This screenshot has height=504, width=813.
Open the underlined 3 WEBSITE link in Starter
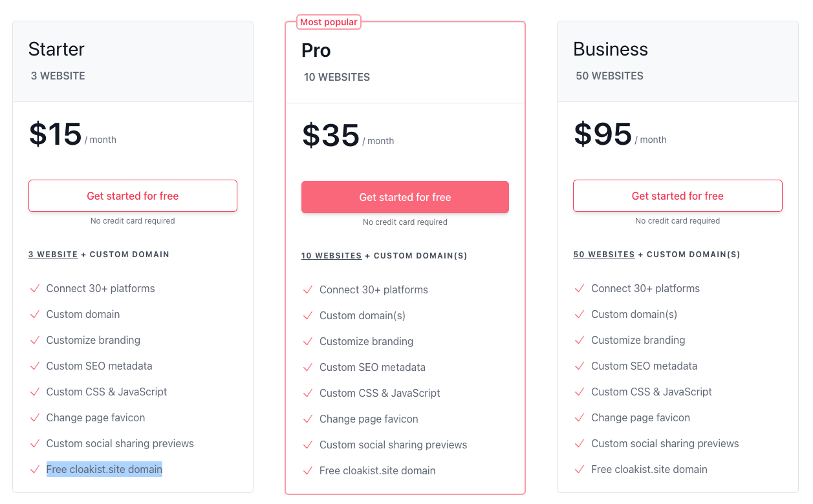pos(53,255)
